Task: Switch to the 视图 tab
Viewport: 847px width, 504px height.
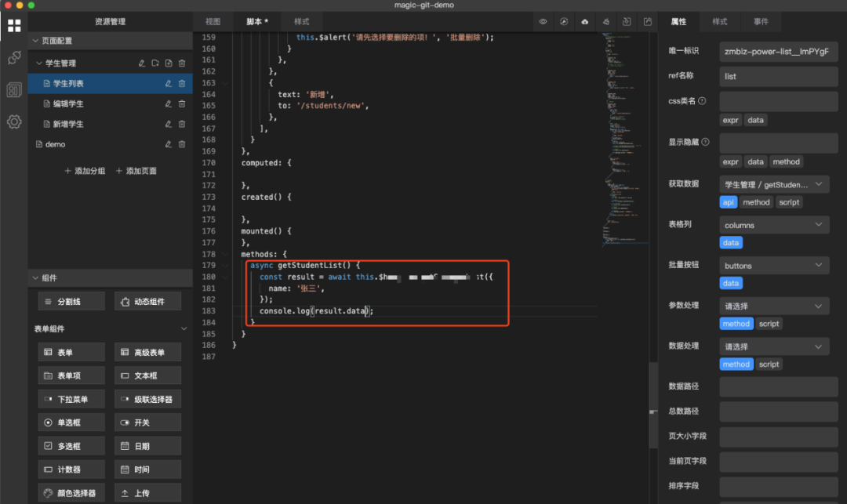Action: click(x=213, y=22)
